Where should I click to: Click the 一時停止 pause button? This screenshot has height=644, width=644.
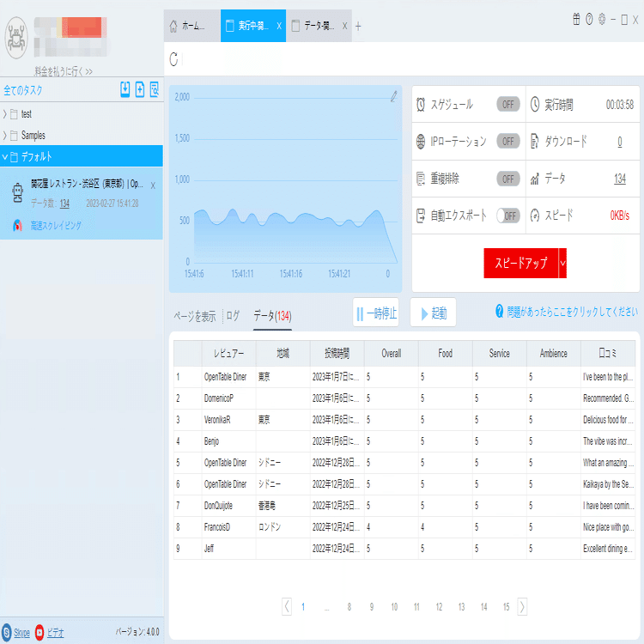click(376, 313)
